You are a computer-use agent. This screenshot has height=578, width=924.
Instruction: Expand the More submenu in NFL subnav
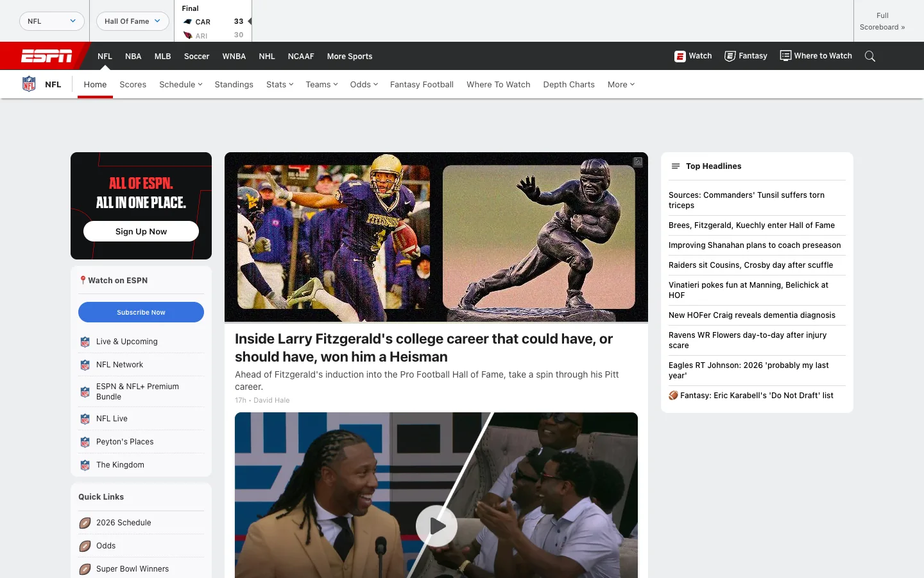(x=621, y=84)
